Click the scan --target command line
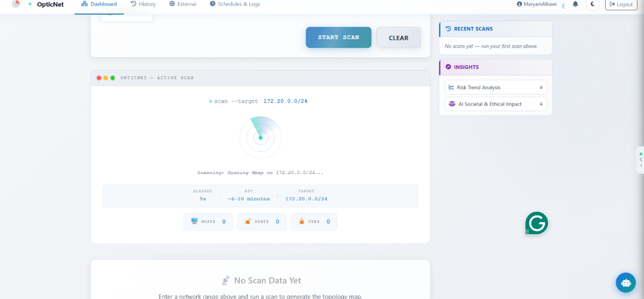 (x=258, y=101)
